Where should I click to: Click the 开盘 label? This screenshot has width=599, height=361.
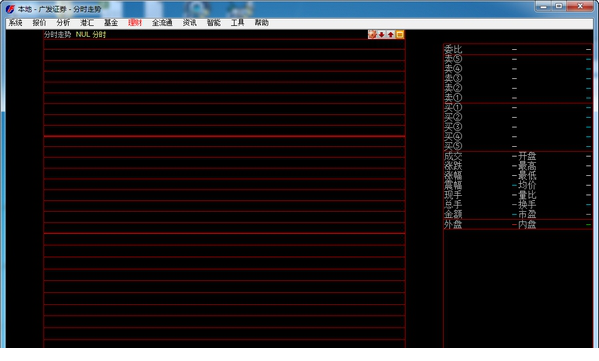(x=527, y=156)
